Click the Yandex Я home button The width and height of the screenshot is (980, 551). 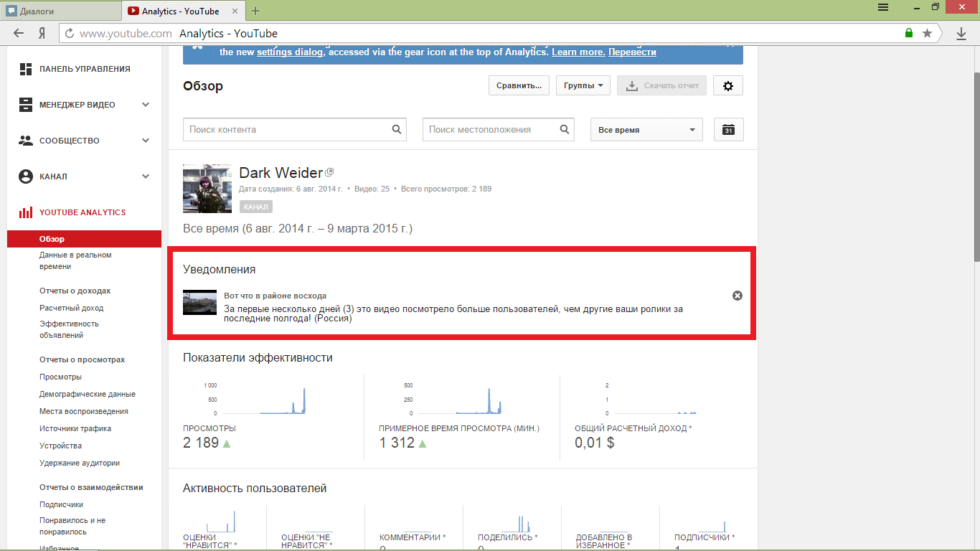pyautogui.click(x=42, y=33)
